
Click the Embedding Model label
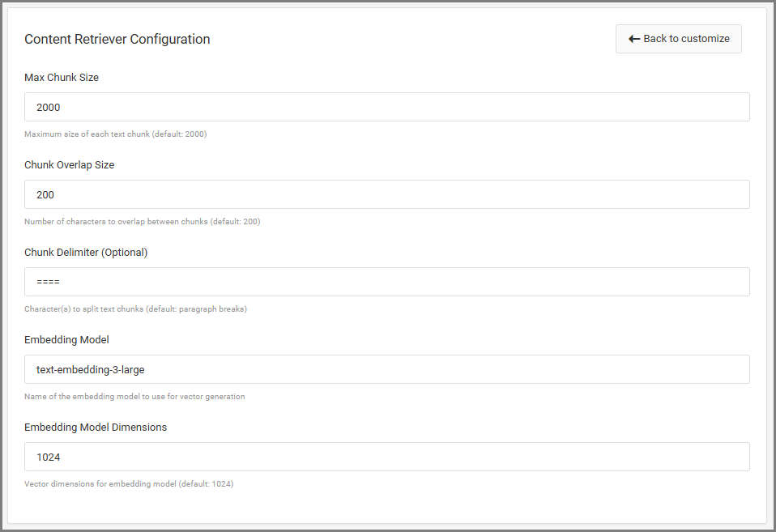tap(66, 340)
